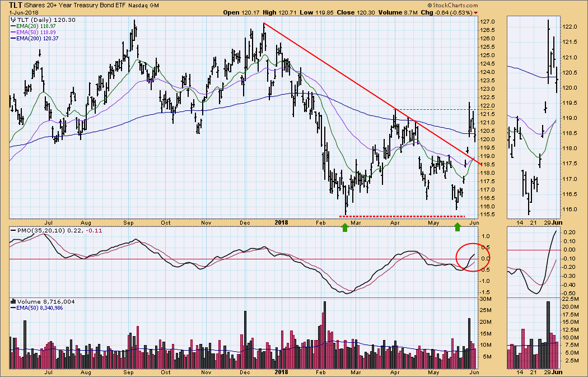Click the 17.5M label on the zoomed volume axis
The image size is (588, 377).
point(571,314)
